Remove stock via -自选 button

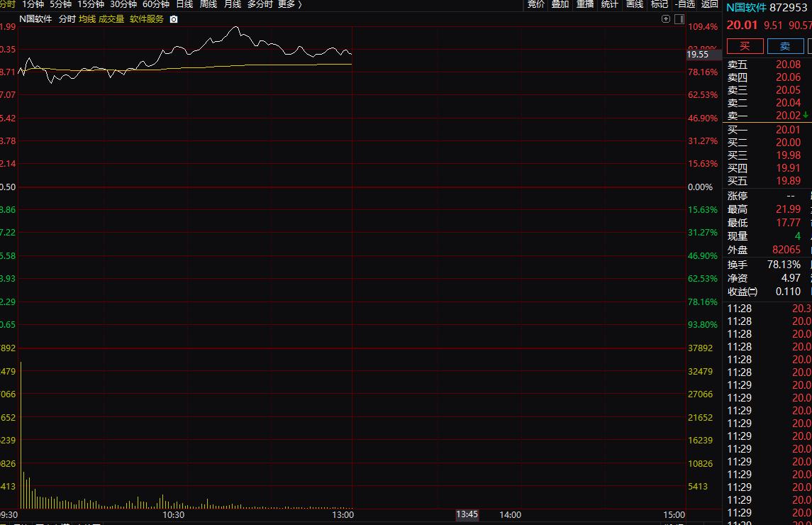[x=685, y=4]
